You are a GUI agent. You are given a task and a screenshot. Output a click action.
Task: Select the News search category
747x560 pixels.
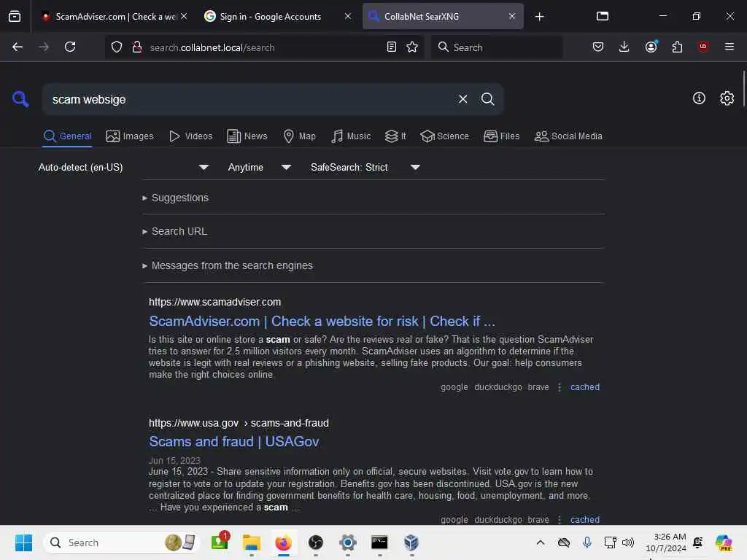pyautogui.click(x=247, y=136)
